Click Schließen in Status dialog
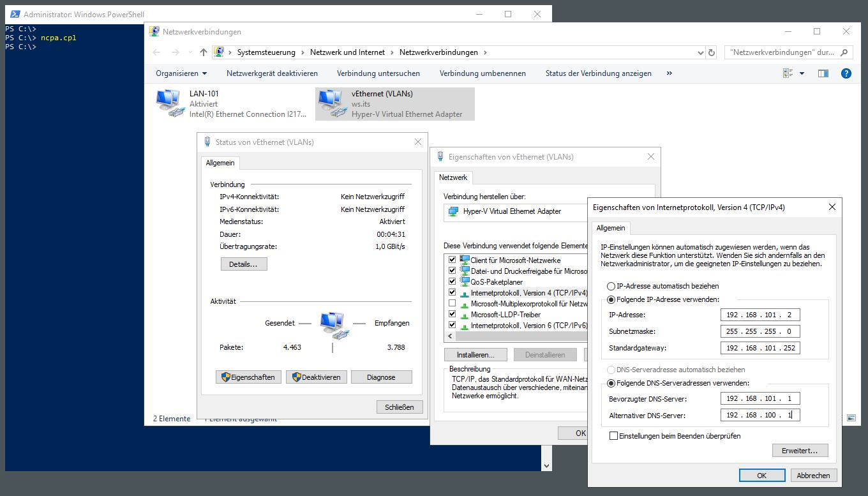 tap(400, 407)
